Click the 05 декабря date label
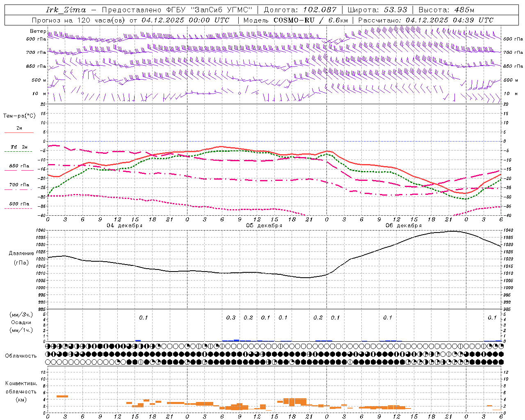Screen dimensions: 525x420 pos(264,226)
